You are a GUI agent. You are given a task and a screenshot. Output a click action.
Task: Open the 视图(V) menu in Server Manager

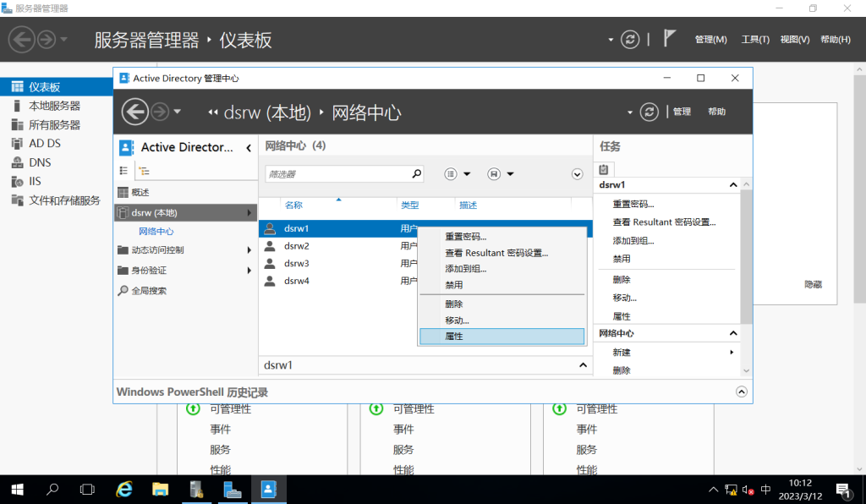(x=795, y=39)
